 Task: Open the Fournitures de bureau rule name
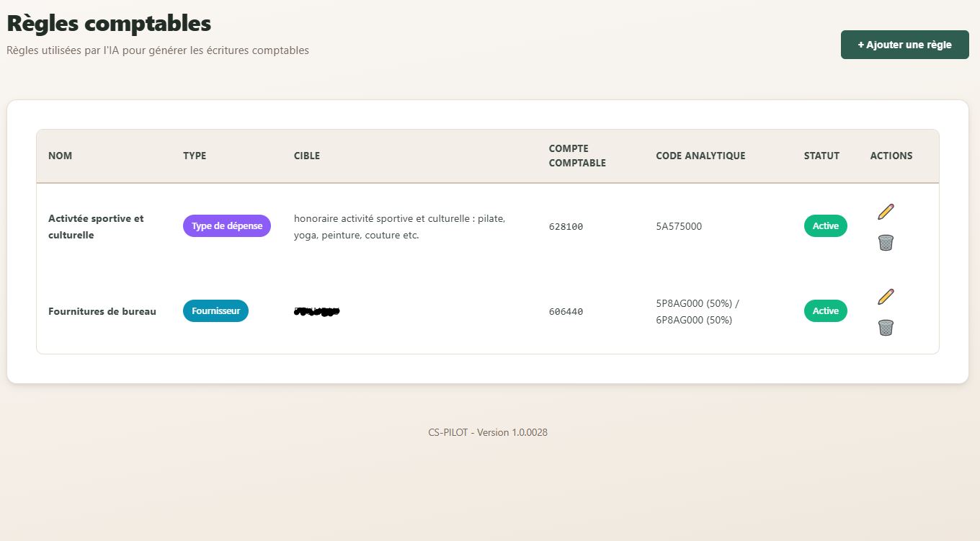pos(102,311)
